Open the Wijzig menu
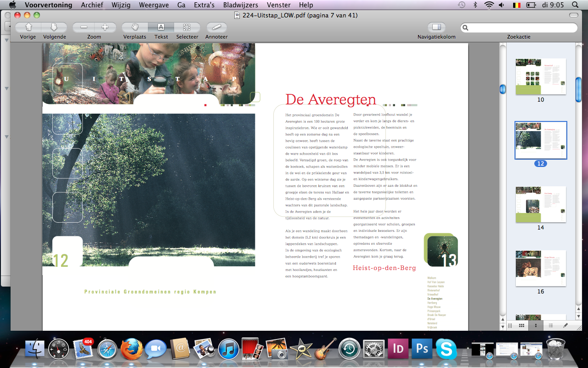This screenshot has height=368, width=588. click(x=122, y=5)
